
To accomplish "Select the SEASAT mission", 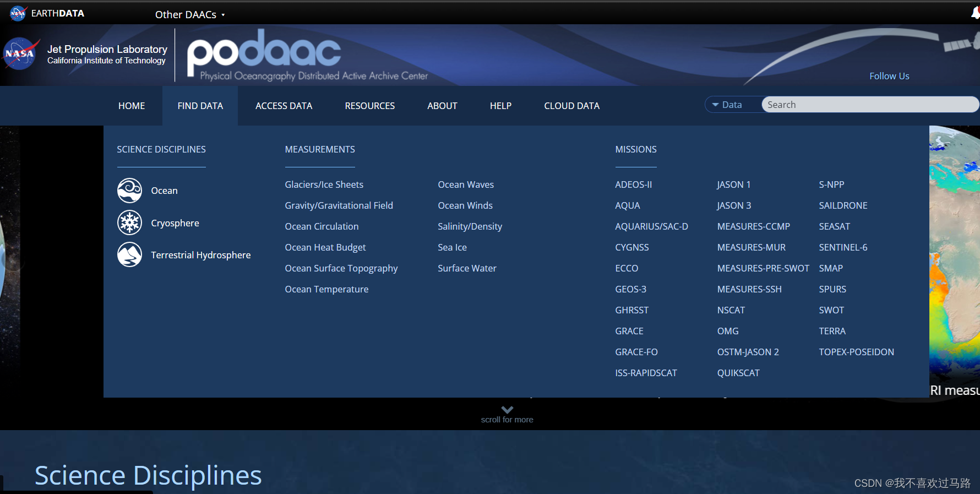I will coord(834,226).
